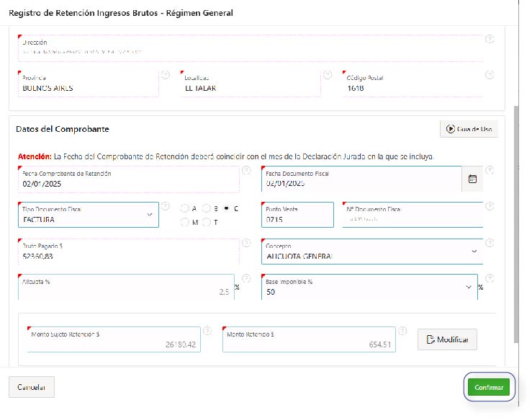Open the Guía de Uso video guide
532x418 pixels.
[469, 129]
